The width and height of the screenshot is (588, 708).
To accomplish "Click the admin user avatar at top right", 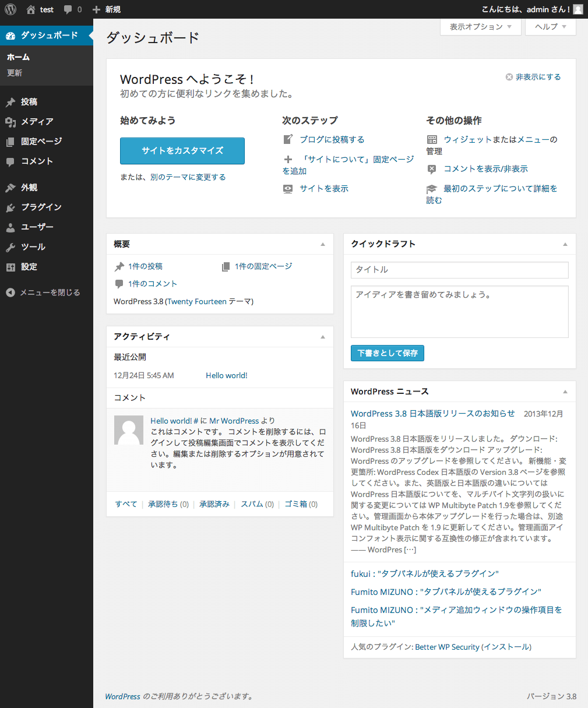I will click(578, 9).
